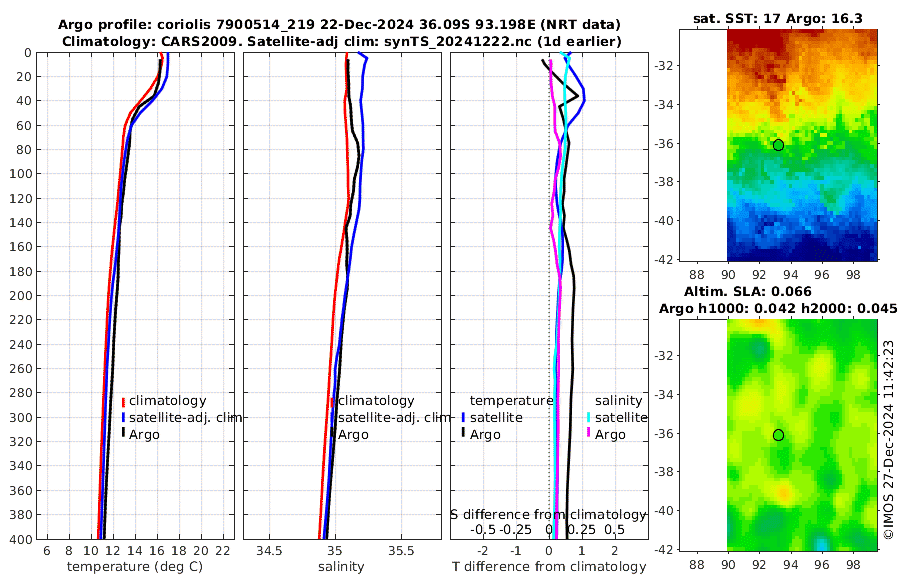Click the blue temperature satellite swatch in difference legend

pos(463,417)
